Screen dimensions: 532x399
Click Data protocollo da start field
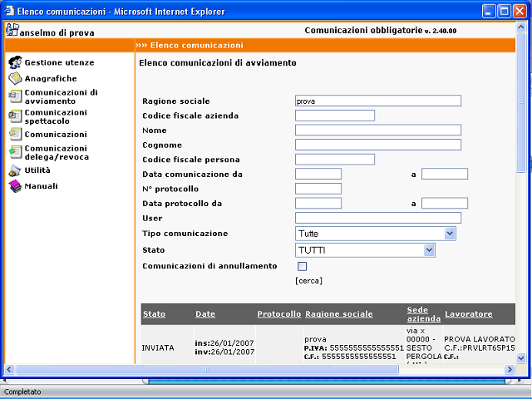point(318,203)
